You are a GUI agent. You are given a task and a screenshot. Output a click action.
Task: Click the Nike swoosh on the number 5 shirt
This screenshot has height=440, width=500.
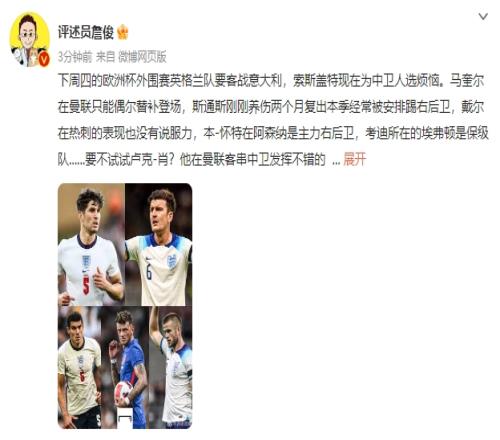click(x=85, y=270)
